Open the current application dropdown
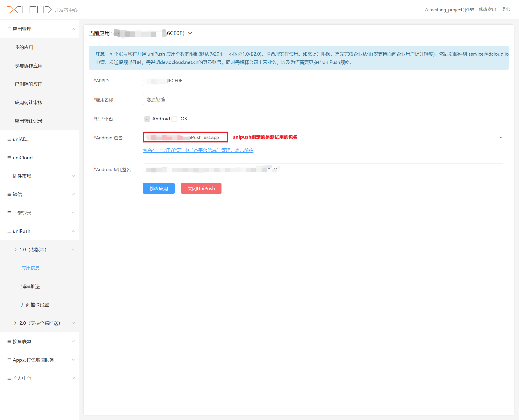Screen dimensions: 519x420 pos(190,33)
